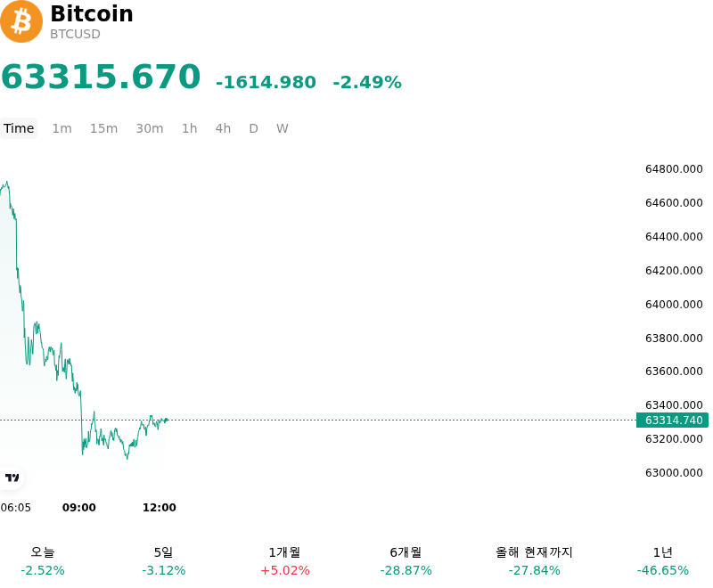
Task: Select the 1년 -46.65% range
Action: coord(662,561)
